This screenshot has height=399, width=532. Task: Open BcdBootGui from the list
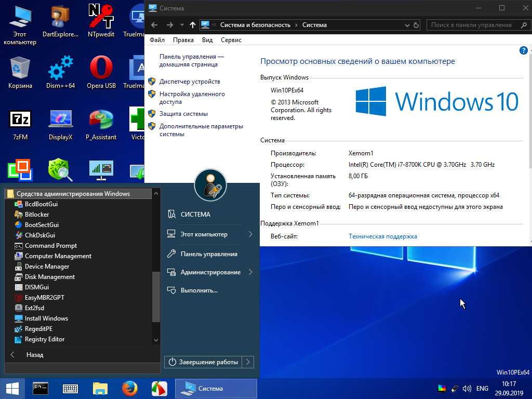[x=41, y=204]
